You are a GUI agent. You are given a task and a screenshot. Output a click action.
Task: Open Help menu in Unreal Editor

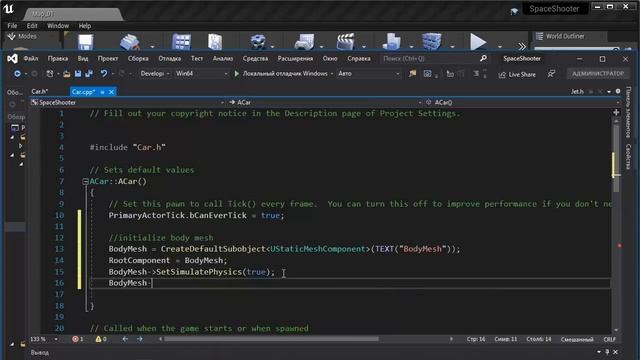click(x=84, y=26)
